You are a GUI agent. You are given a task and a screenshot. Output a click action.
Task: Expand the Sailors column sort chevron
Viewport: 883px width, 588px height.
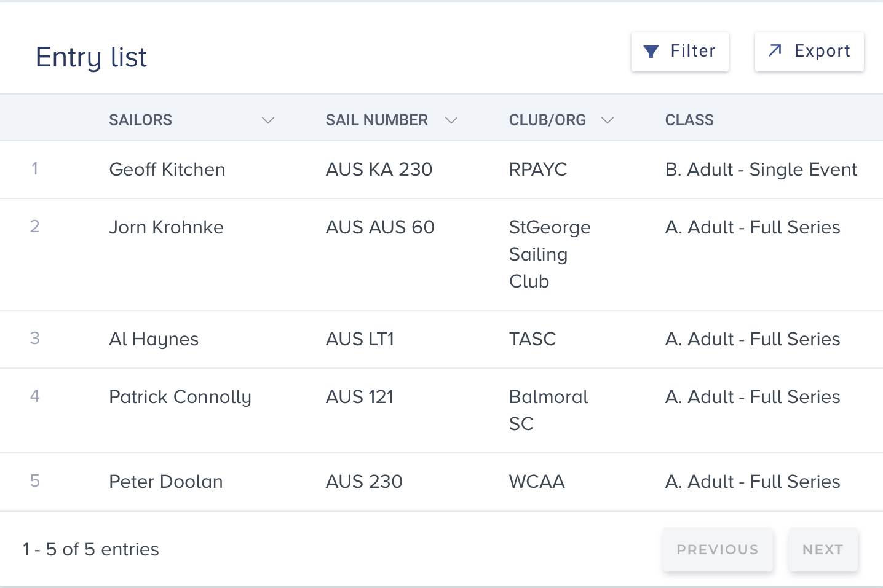(x=268, y=120)
